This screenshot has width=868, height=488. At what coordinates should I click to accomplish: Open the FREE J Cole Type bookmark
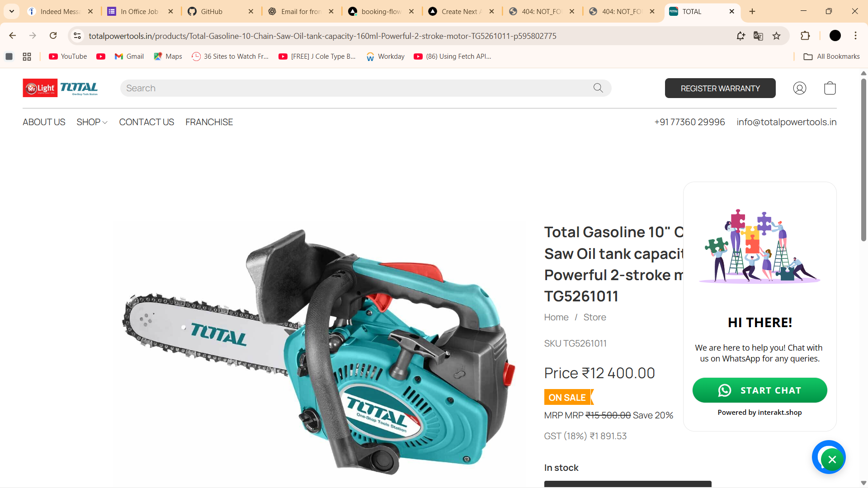pyautogui.click(x=317, y=56)
